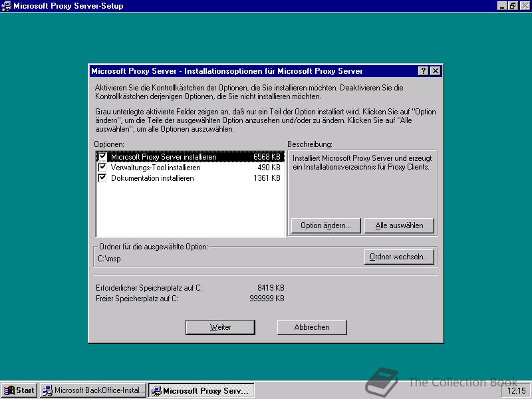Choose Alle auswählen button

(399, 225)
